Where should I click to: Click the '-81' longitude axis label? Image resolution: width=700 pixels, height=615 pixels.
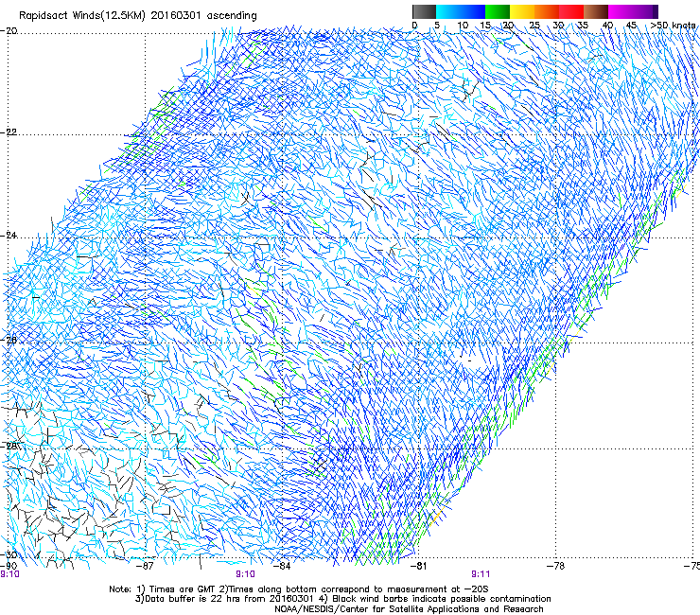418,566
